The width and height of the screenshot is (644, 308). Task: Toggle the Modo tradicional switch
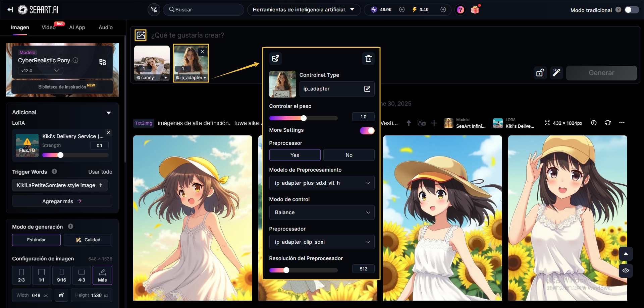pyautogui.click(x=631, y=10)
